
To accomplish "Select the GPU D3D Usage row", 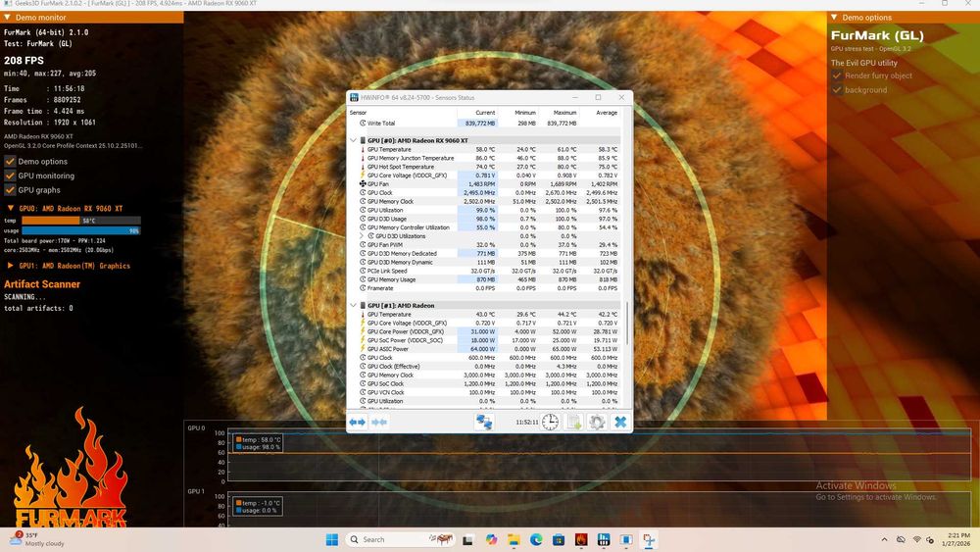I will click(485, 219).
